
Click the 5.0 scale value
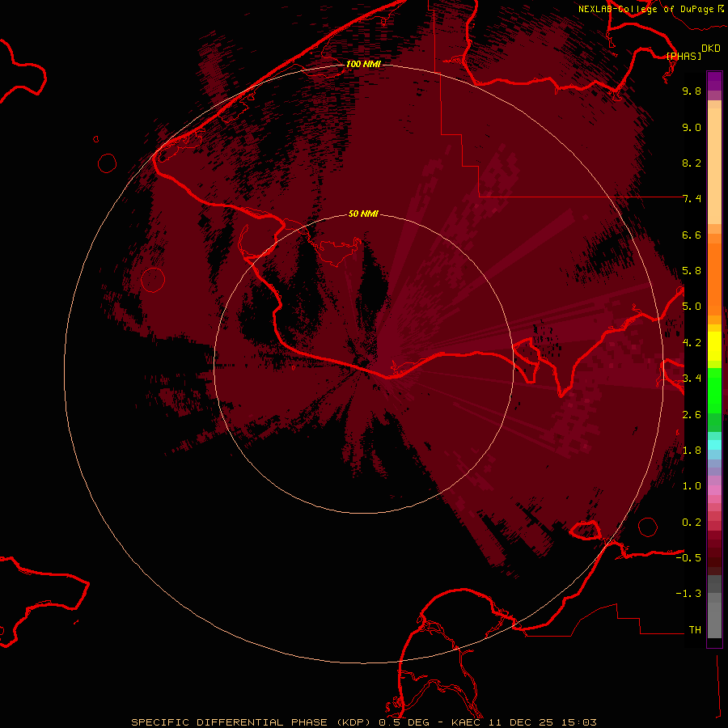692,307
